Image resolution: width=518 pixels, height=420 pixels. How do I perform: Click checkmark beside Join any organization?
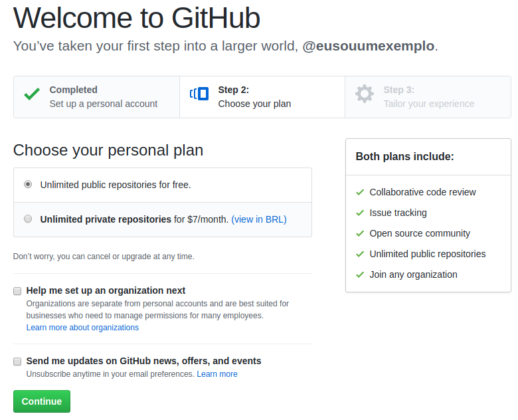(x=360, y=274)
